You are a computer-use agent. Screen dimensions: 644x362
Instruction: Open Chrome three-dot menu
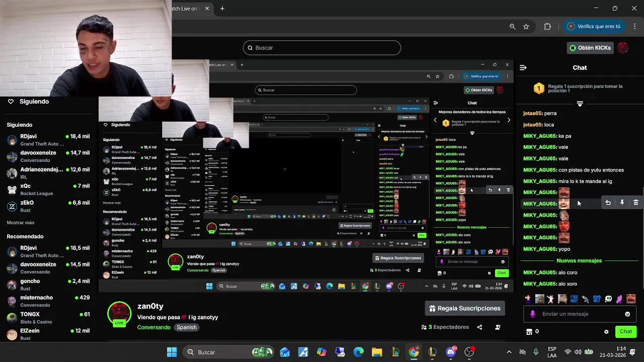pyautogui.click(x=634, y=27)
